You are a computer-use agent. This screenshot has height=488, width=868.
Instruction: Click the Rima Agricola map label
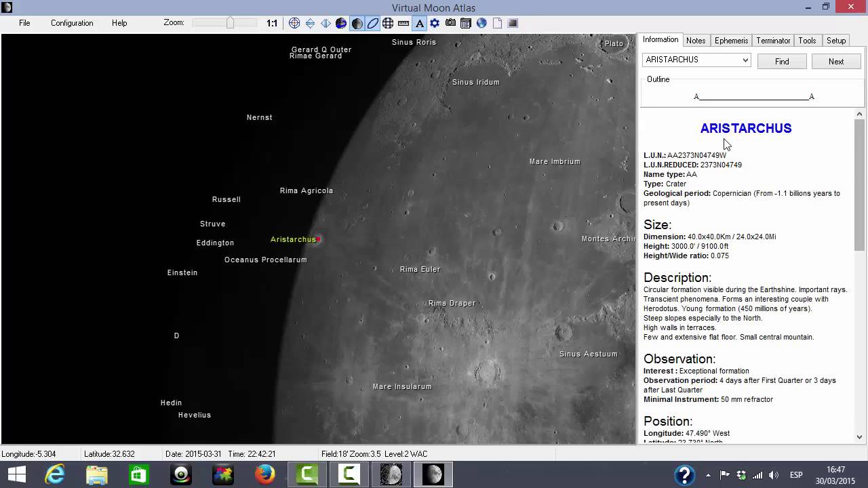click(307, 190)
